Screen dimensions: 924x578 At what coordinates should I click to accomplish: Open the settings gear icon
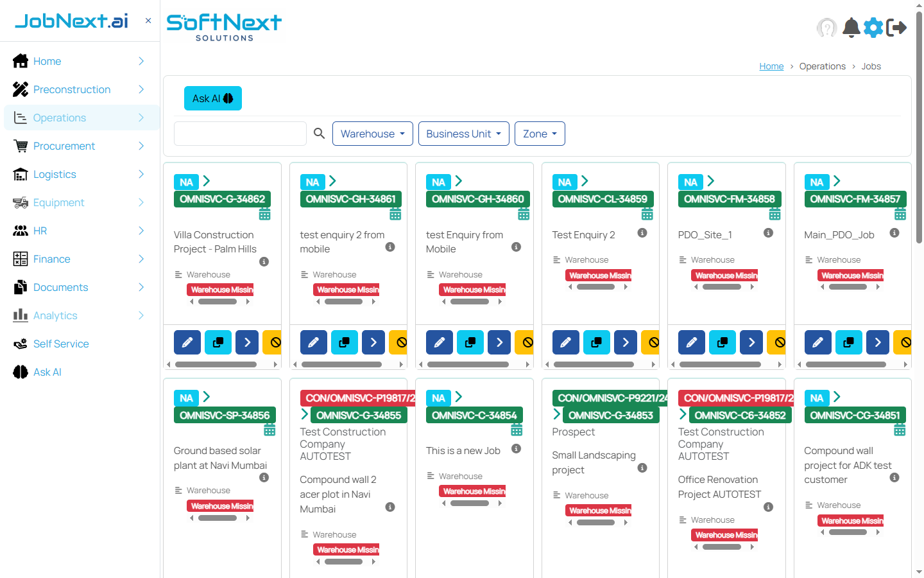tap(873, 27)
